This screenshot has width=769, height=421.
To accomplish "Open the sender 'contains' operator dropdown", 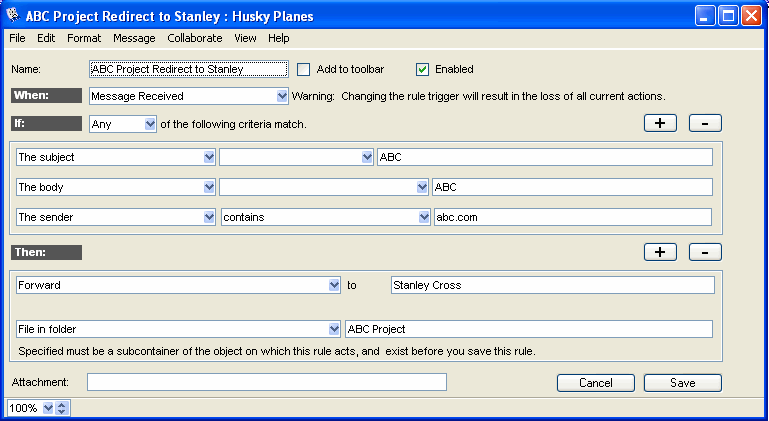I will [423, 217].
